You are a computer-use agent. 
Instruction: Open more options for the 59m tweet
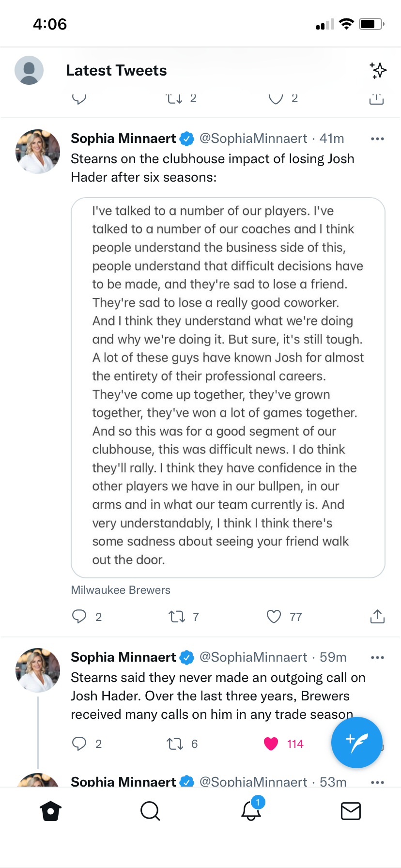[x=377, y=658]
